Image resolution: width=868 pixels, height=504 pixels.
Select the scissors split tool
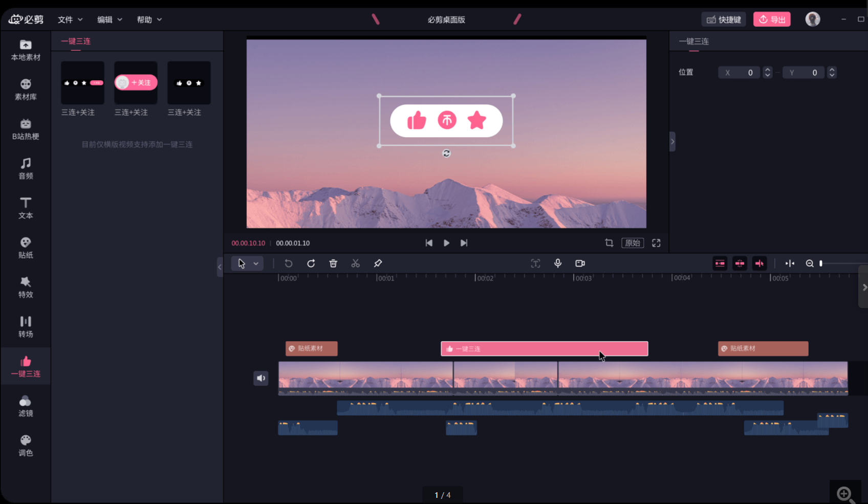355,263
